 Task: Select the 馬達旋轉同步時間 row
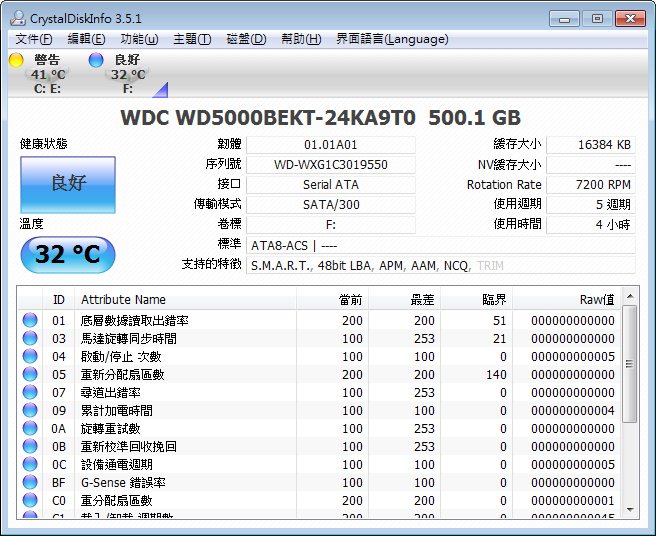(x=319, y=339)
